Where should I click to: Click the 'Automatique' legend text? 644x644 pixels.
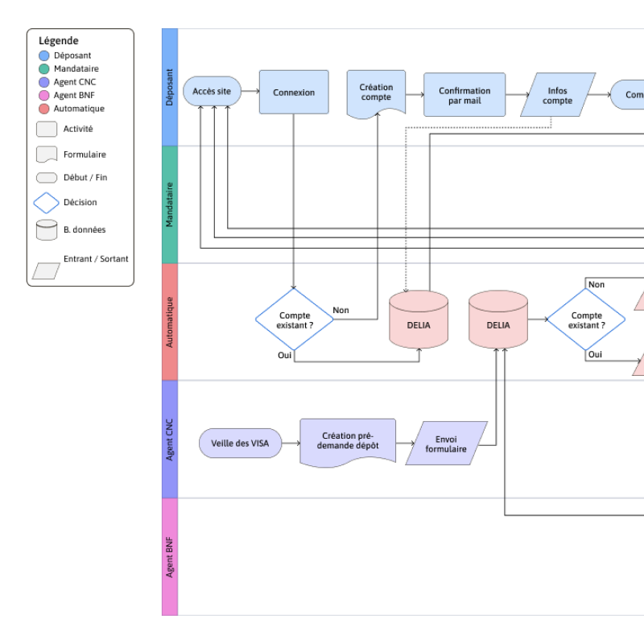(79, 109)
